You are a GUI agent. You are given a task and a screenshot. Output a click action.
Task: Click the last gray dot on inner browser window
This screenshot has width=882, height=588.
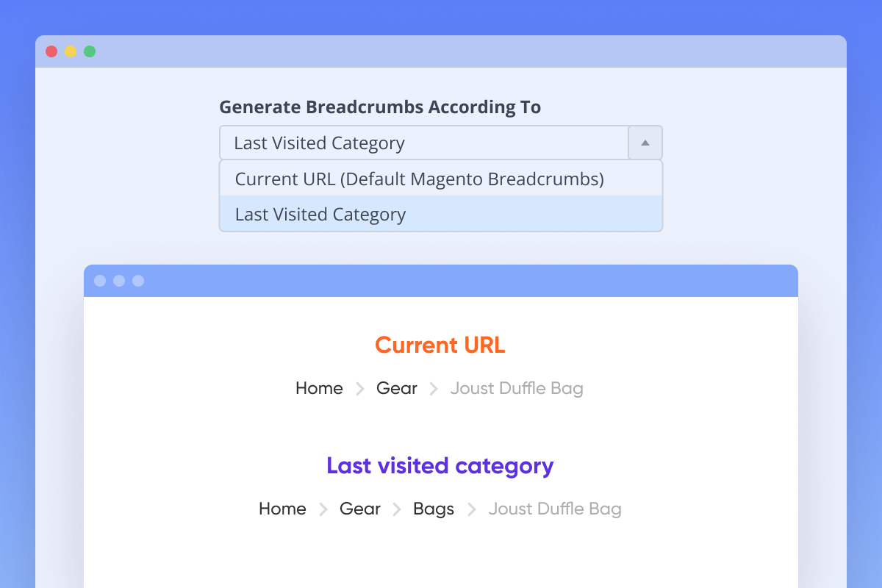(x=138, y=281)
